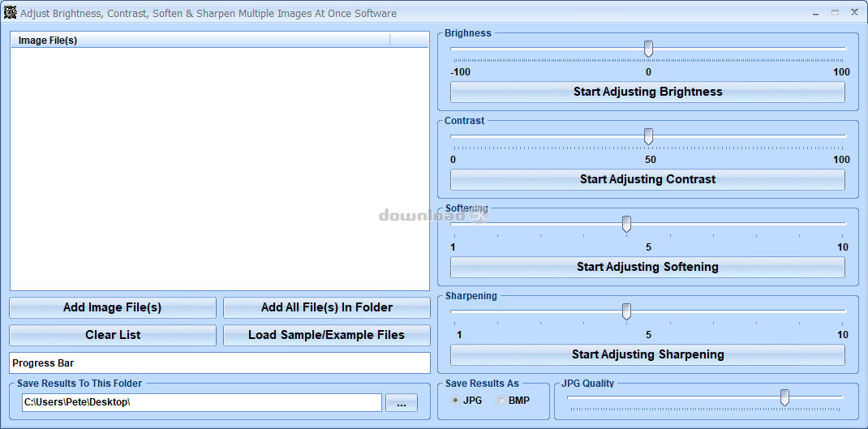Click the Add Image File(s) button
Image resolution: width=868 pixels, height=429 pixels.
tap(113, 308)
